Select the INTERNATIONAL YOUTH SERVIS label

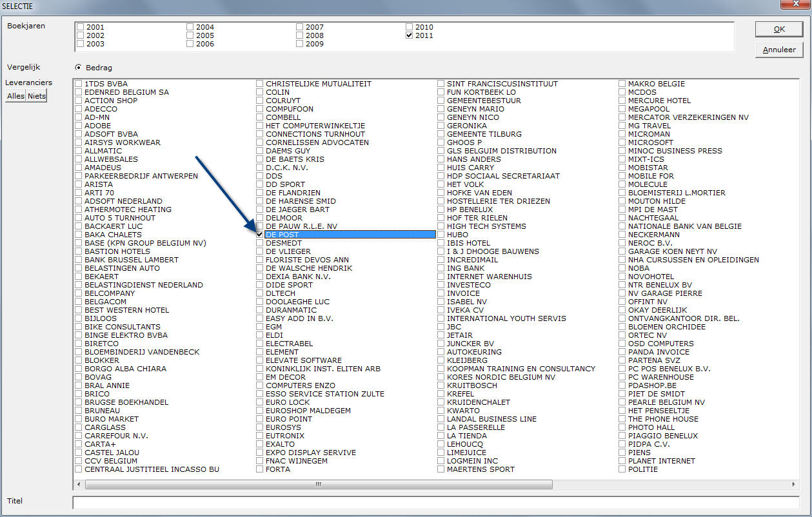coord(506,318)
